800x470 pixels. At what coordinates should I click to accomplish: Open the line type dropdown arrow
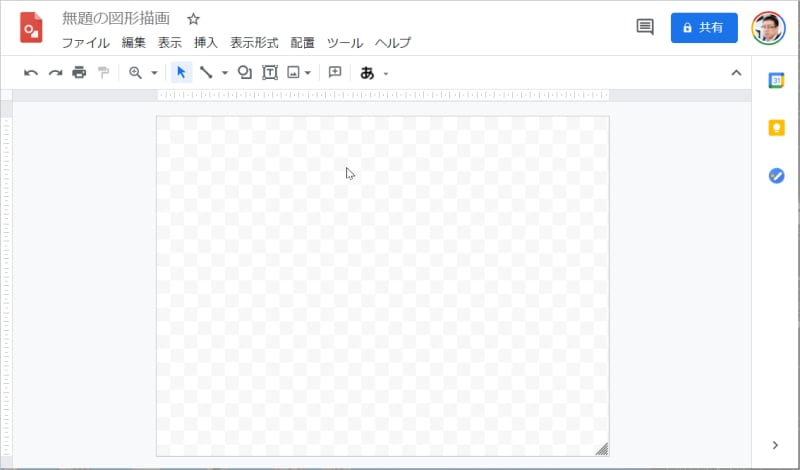coord(224,73)
